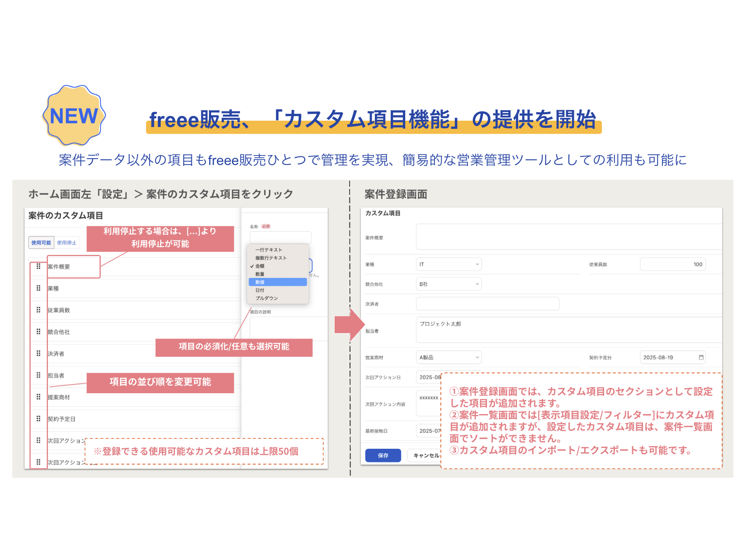Click the キャンセル button
Viewport: 747px width, 560px height.
425,456
